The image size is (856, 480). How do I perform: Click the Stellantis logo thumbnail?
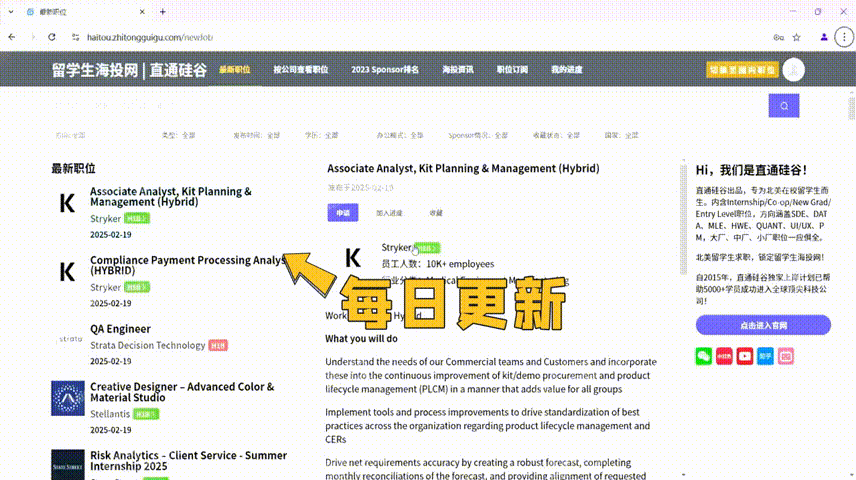68,398
